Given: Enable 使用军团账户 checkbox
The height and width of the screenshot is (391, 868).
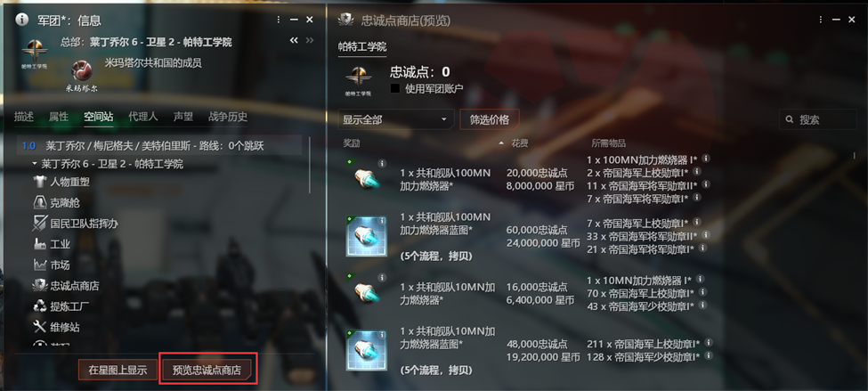Looking at the screenshot, I should pos(395,88).
